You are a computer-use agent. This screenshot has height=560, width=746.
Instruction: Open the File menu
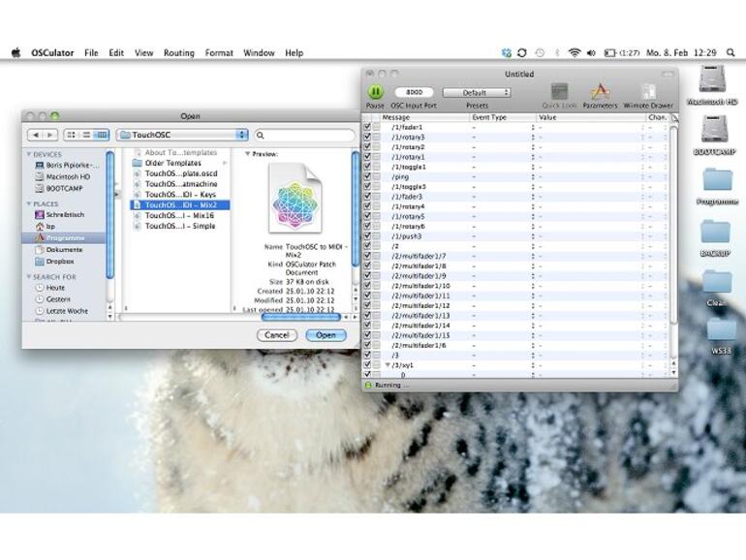pyautogui.click(x=91, y=53)
